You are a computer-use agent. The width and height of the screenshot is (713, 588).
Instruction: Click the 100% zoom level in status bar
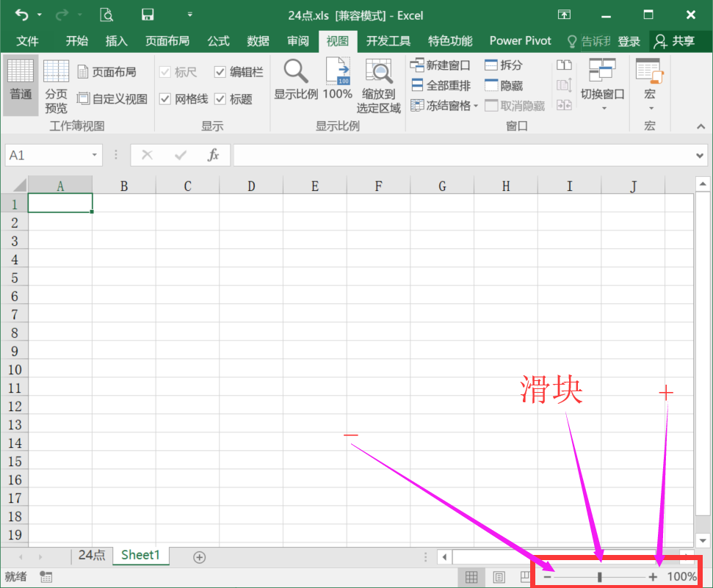681,577
